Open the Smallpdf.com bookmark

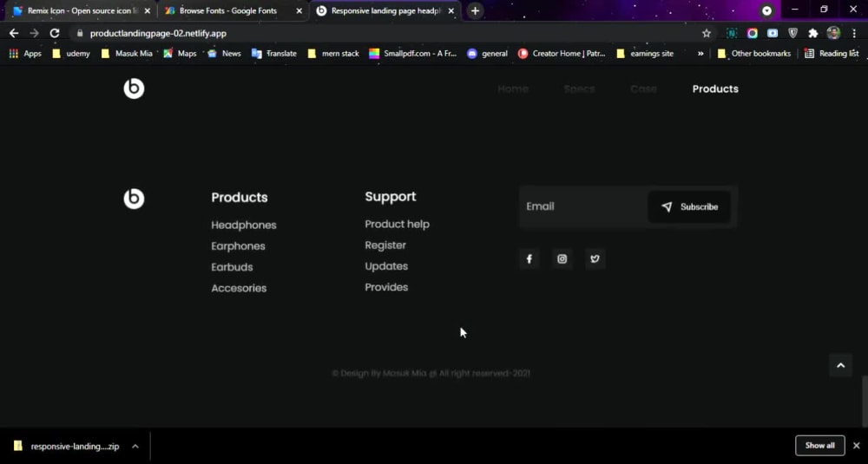tap(413, 54)
